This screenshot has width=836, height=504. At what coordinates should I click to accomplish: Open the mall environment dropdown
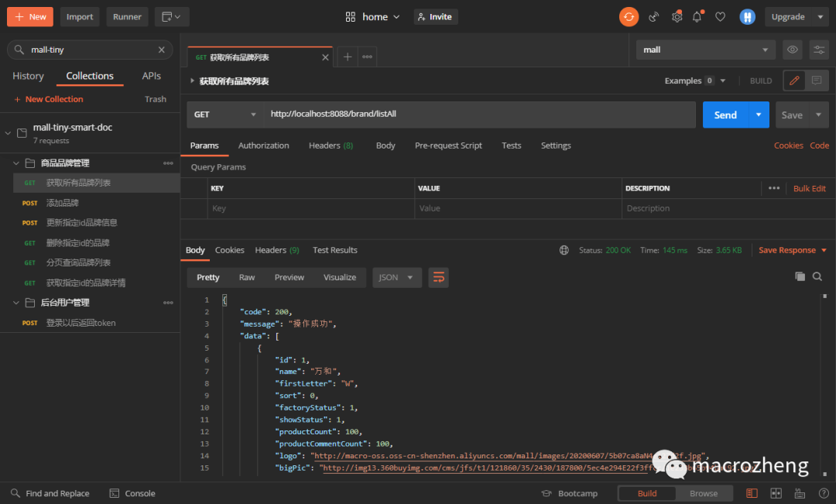[x=706, y=50]
